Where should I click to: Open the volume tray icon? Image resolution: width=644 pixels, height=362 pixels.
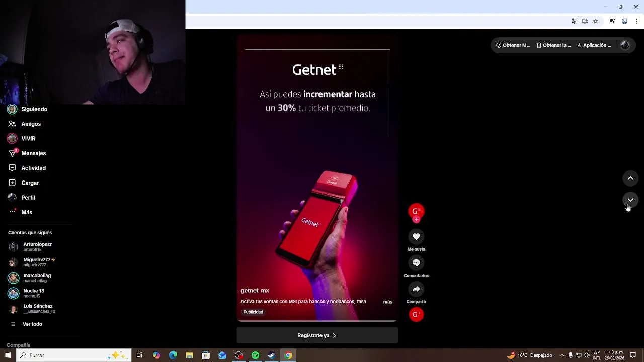(587, 355)
